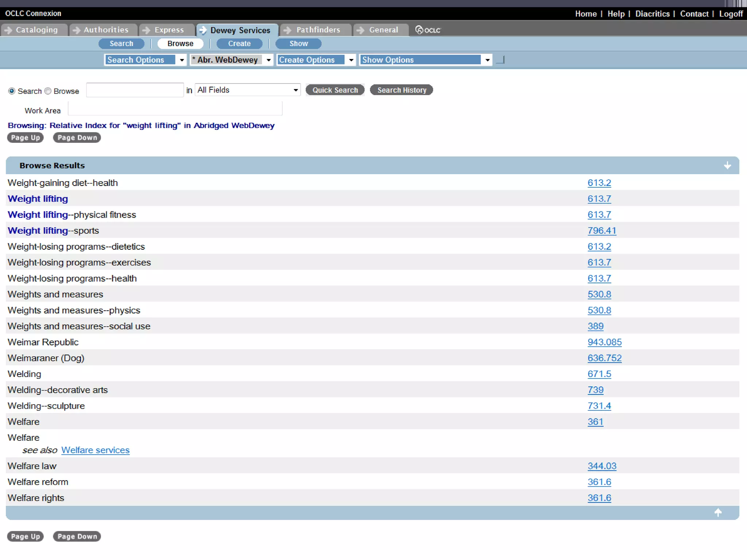Open the Welfare services link
747x560 pixels.
click(95, 450)
